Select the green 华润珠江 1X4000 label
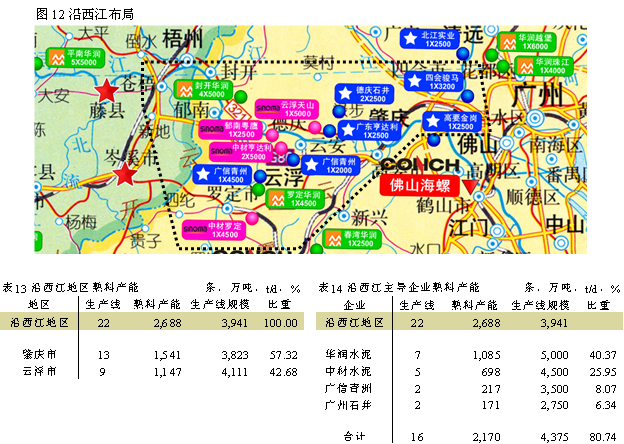Screen dimensions: 624x444 544,66
